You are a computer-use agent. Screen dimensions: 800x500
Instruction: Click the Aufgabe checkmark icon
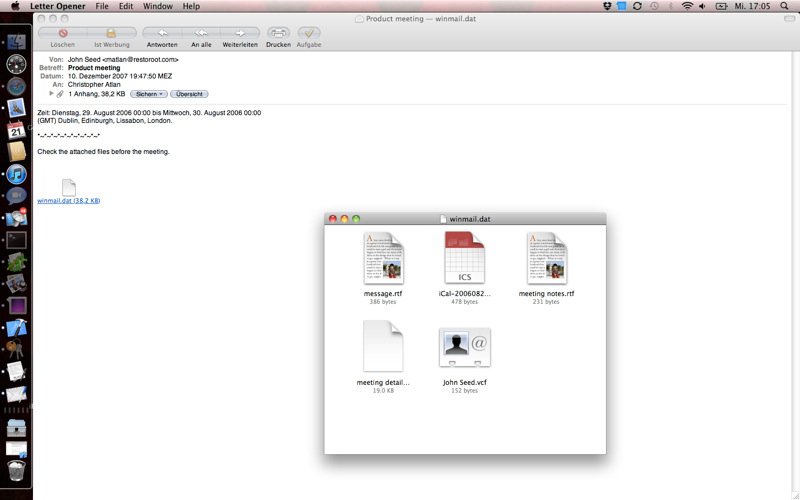[x=309, y=33]
